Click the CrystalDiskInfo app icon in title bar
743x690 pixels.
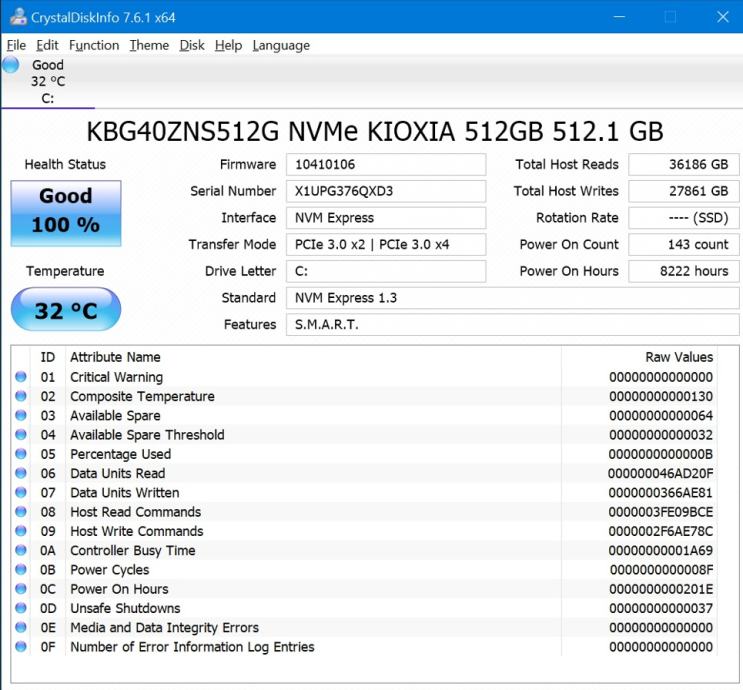pyautogui.click(x=16, y=17)
